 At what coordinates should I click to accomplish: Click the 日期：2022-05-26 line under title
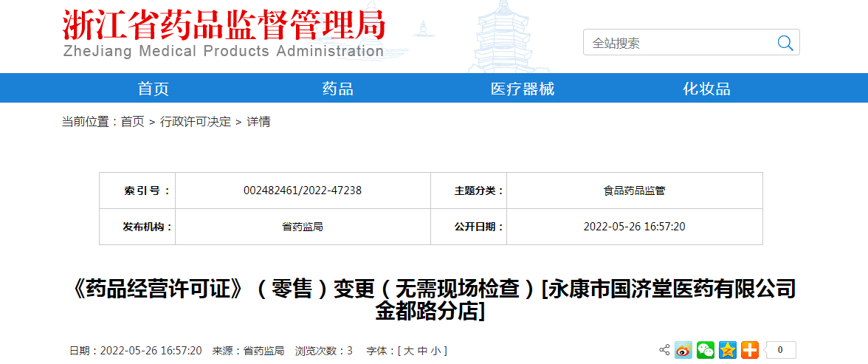pyautogui.click(x=136, y=351)
